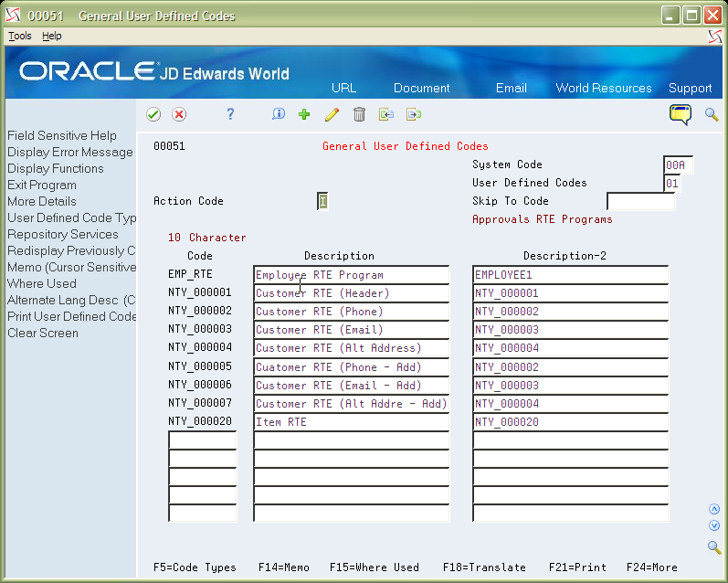Click the pencil Change icon
The height and width of the screenshot is (583, 728).
tap(332, 114)
